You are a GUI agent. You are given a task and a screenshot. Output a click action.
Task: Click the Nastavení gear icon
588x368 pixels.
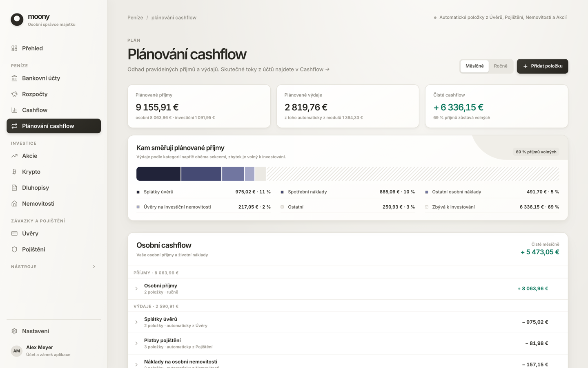tap(14, 331)
